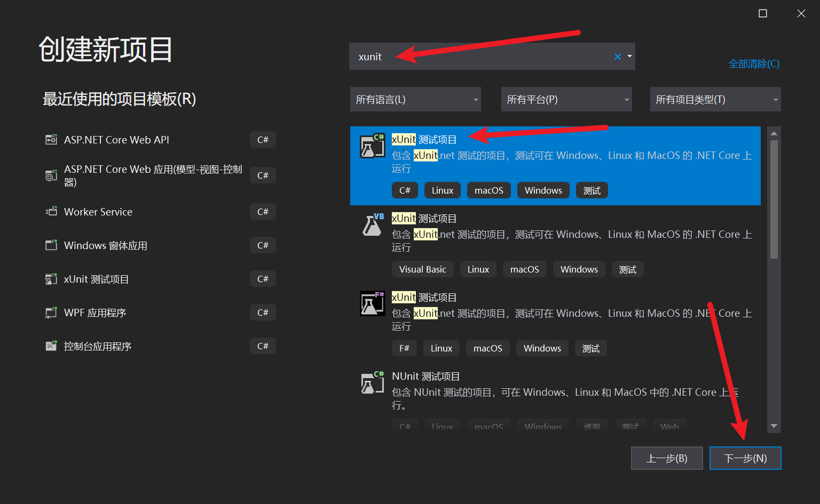Select Windows 窗体应用 from recent templates

(106, 246)
